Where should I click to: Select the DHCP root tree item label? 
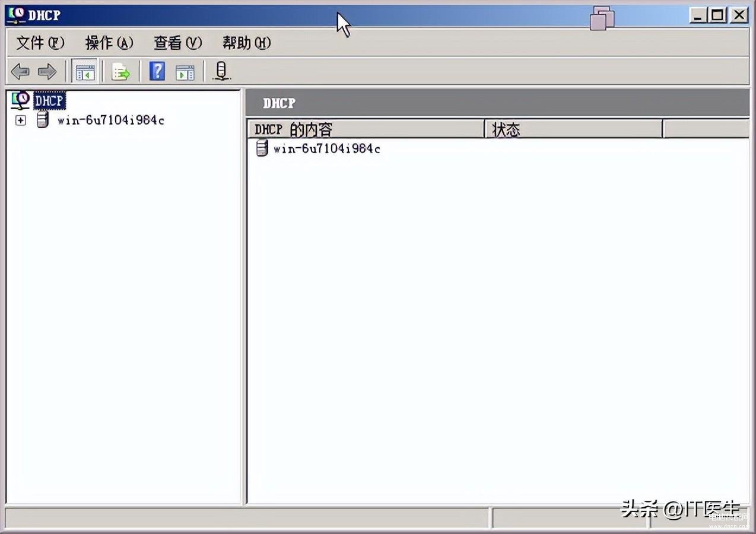[49, 101]
